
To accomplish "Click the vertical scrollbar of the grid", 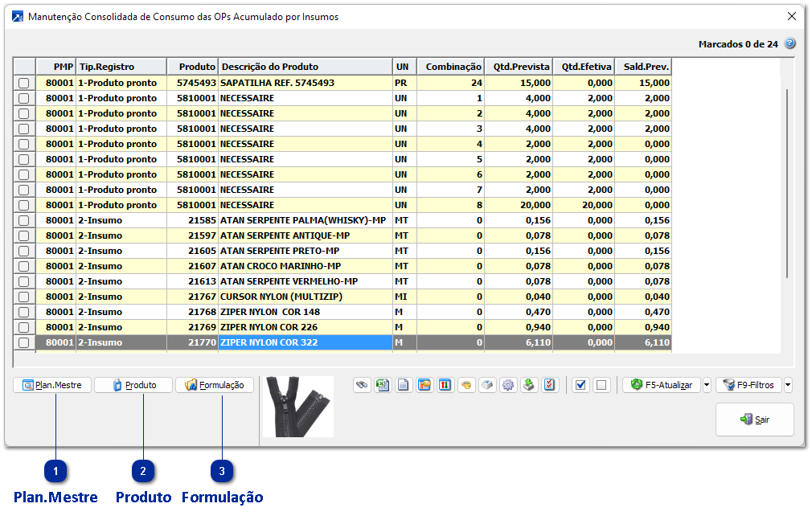I will [787, 185].
